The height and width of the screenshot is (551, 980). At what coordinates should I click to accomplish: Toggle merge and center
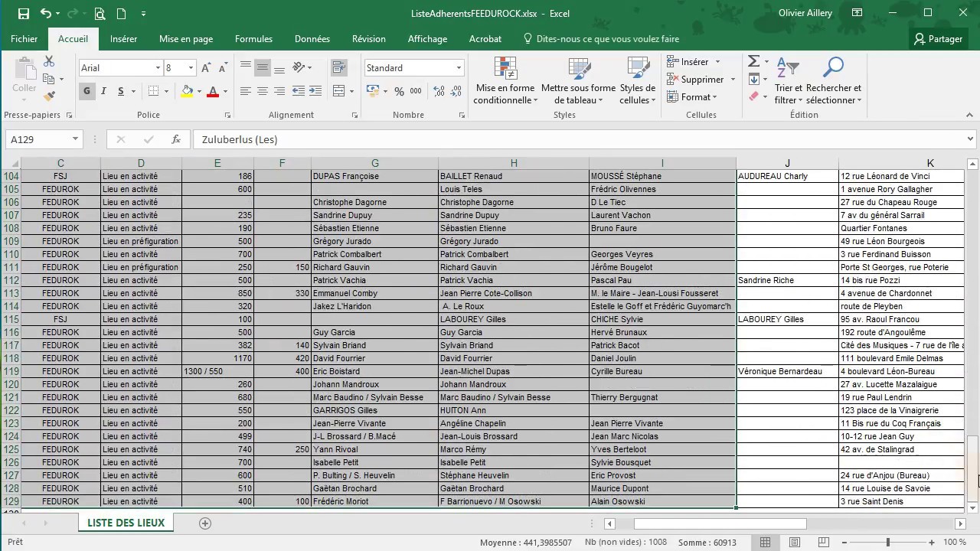click(338, 91)
